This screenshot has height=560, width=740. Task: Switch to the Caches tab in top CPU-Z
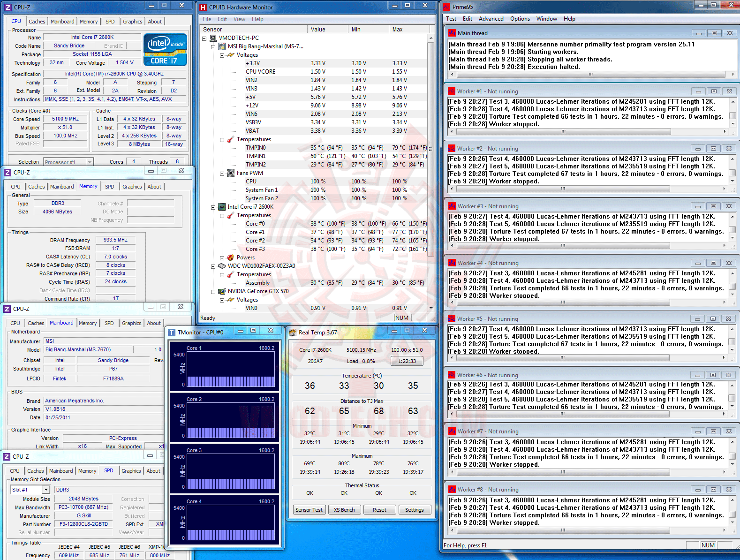[x=37, y=22]
